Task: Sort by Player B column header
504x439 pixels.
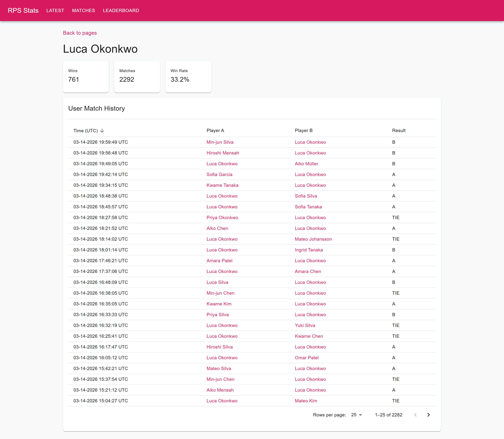Action: (x=304, y=131)
